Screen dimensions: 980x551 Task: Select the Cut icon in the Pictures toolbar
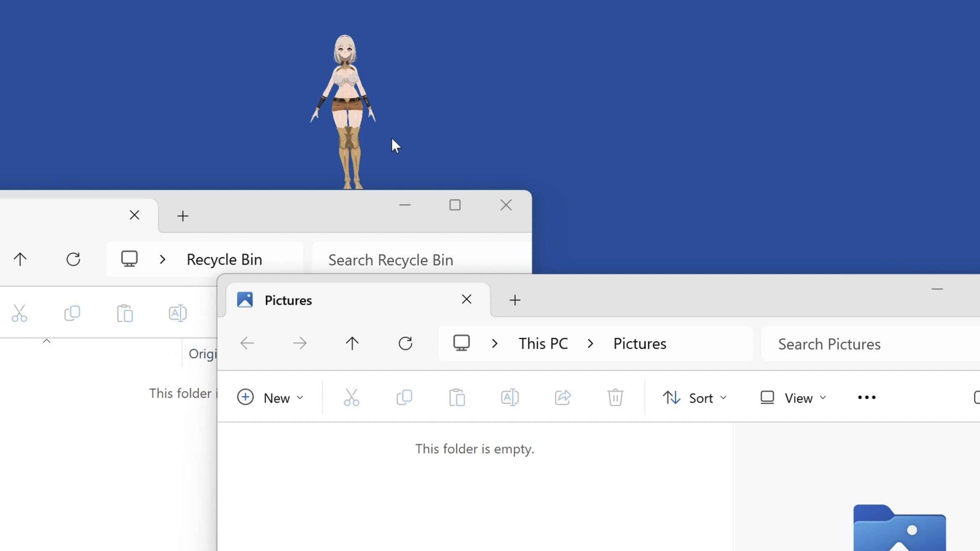click(351, 397)
